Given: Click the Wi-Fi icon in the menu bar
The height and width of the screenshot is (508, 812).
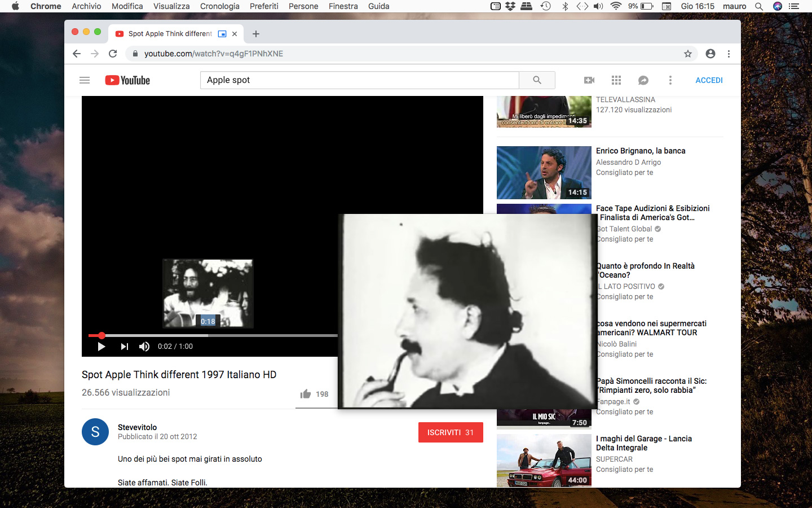Looking at the screenshot, I should coord(615,6).
